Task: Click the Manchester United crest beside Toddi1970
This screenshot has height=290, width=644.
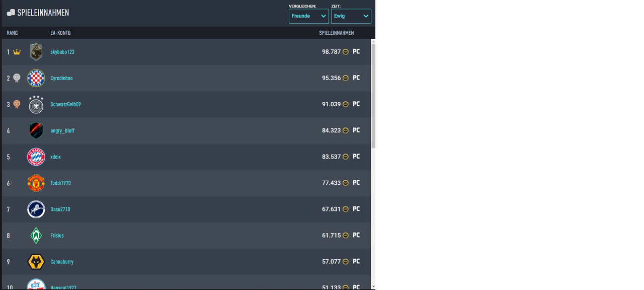Action: pyautogui.click(x=36, y=183)
